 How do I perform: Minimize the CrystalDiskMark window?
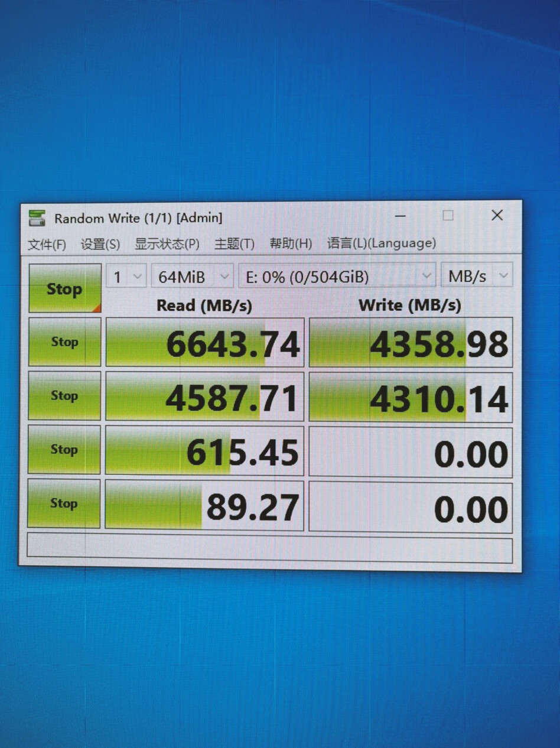(x=401, y=216)
